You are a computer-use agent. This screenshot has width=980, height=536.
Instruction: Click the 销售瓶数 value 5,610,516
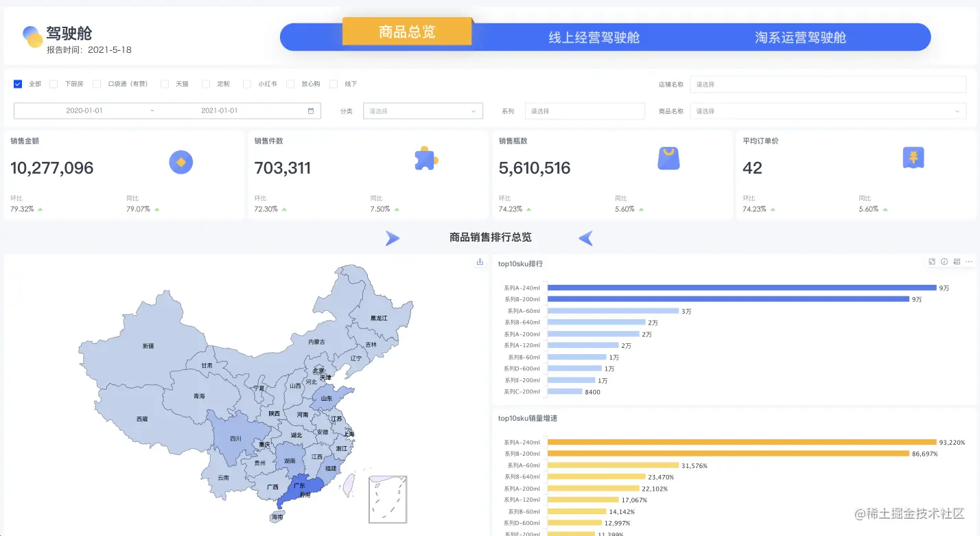tap(535, 168)
